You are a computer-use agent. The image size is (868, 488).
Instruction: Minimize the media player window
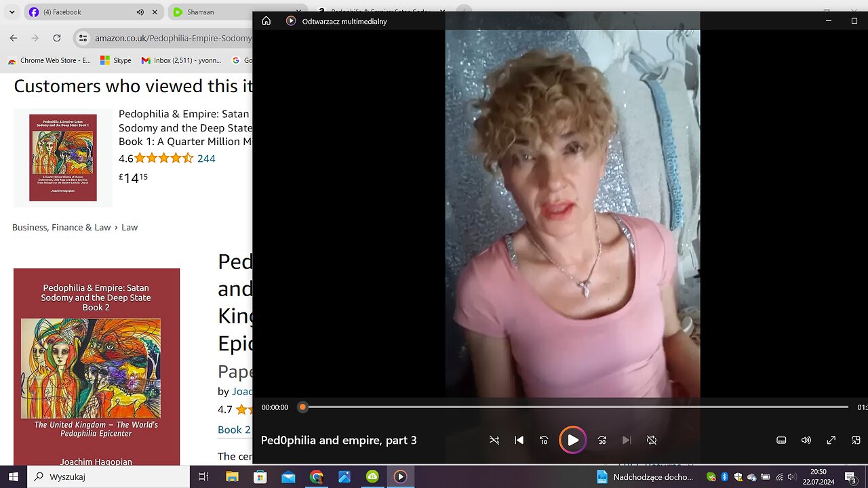tap(828, 21)
